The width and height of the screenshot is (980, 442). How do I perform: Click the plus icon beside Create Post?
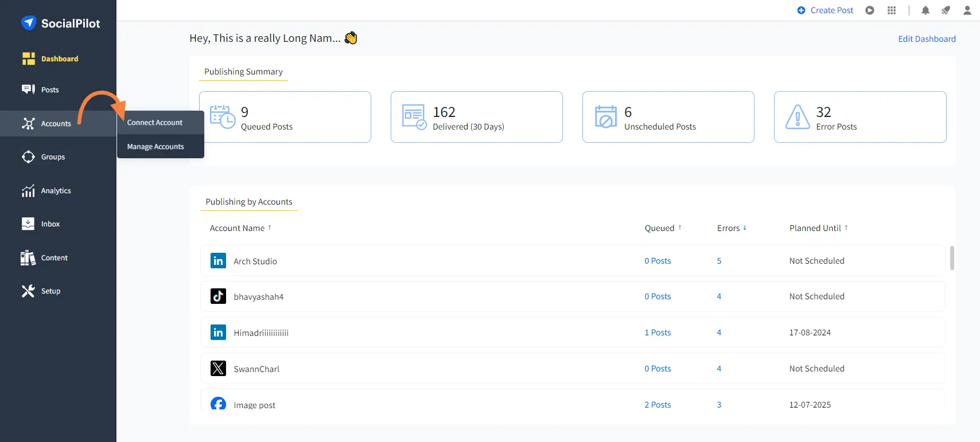[802, 10]
